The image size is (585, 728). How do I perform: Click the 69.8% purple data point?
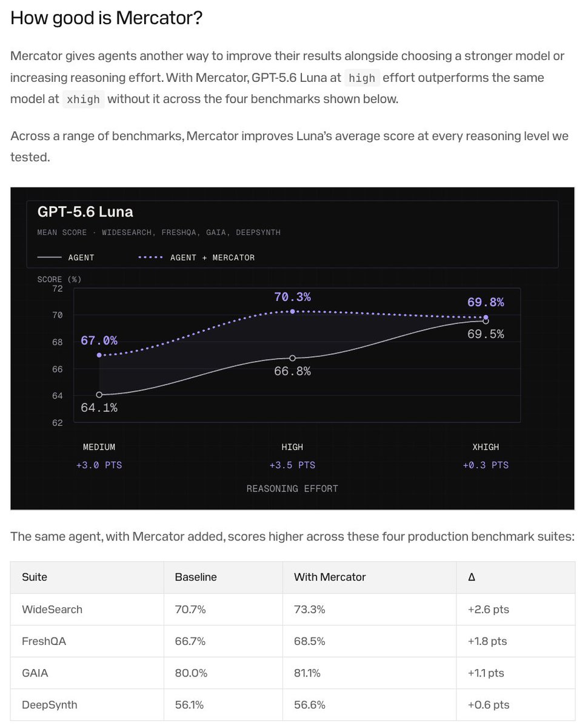[486, 317]
